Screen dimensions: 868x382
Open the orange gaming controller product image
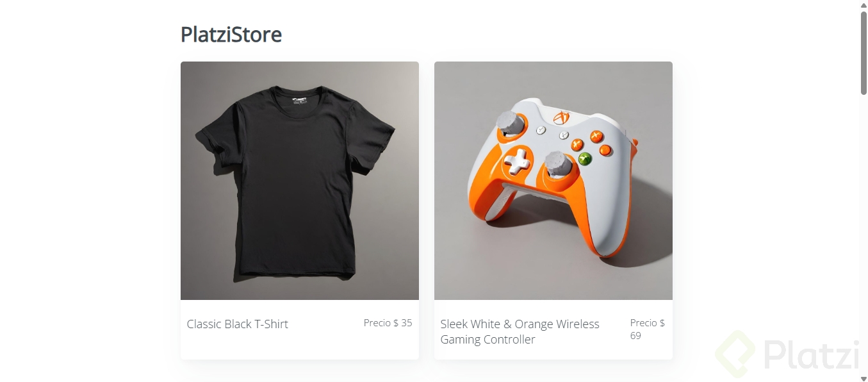point(553,181)
